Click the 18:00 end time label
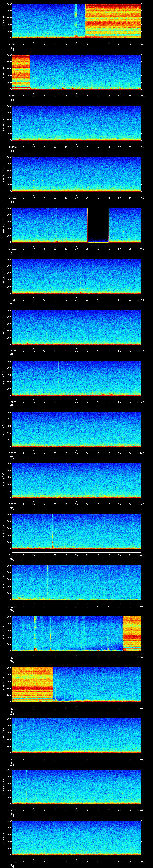Image resolution: width=153 pixels, height=868 pixels. point(141,198)
